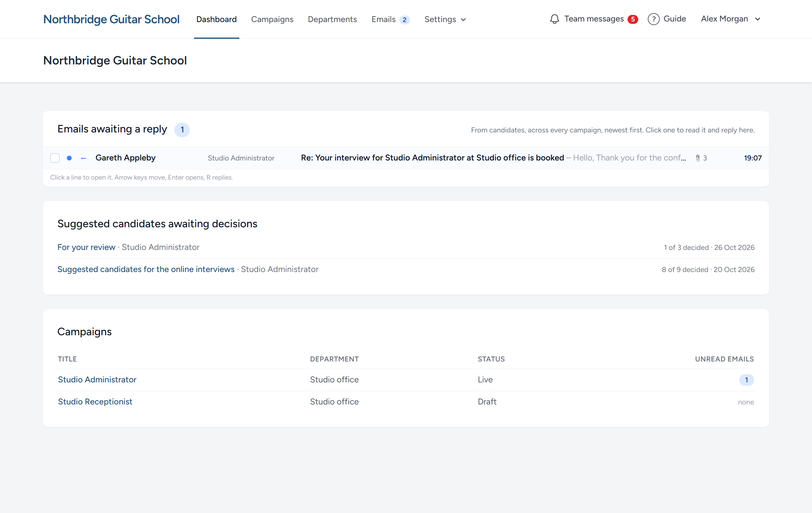This screenshot has width=812, height=513.
Task: Click the Team messages bell icon
Action: pyautogui.click(x=554, y=19)
